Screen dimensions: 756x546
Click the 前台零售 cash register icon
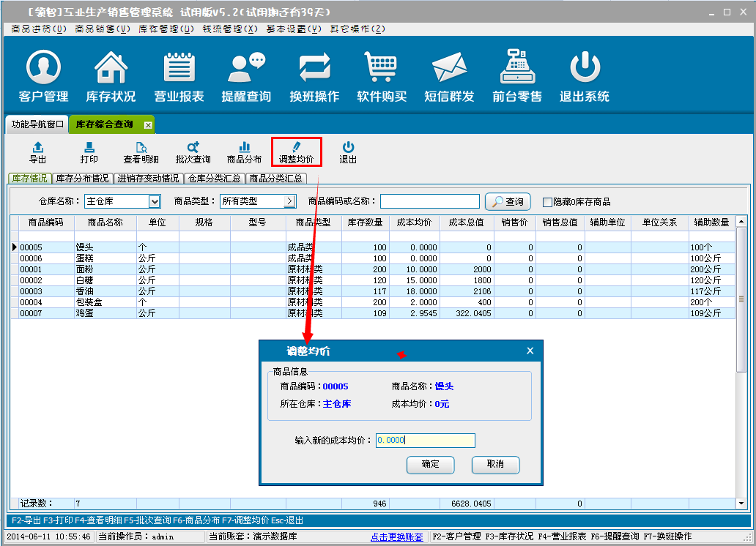517,76
